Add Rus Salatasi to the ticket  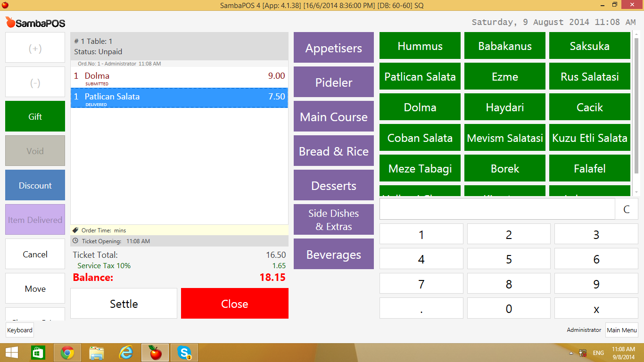click(x=590, y=76)
